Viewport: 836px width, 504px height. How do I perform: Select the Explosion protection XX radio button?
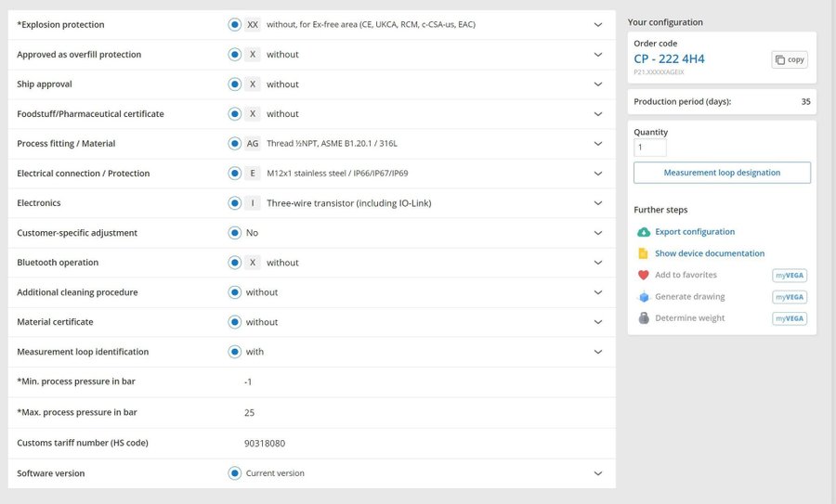(234, 24)
